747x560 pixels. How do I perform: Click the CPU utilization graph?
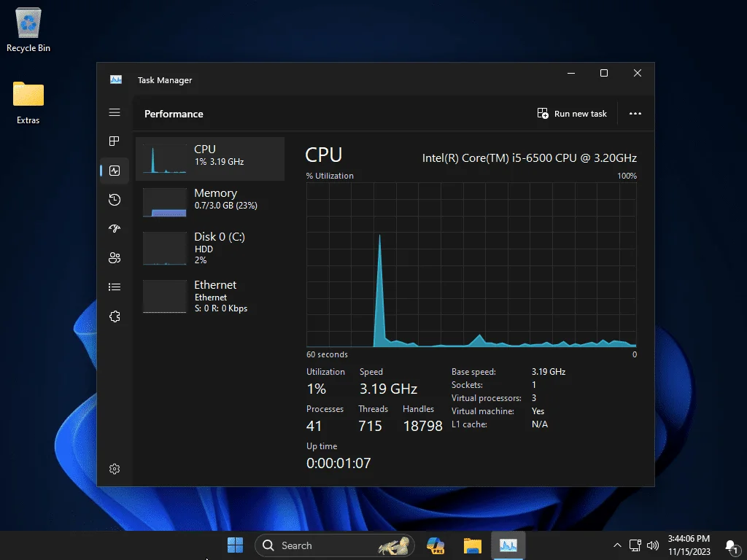(471, 265)
